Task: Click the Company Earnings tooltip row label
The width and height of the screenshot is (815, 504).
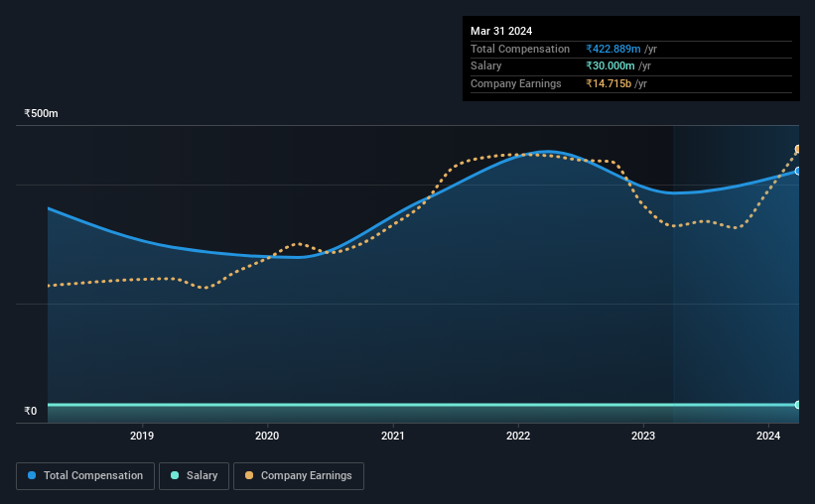Action: pyautogui.click(x=515, y=83)
